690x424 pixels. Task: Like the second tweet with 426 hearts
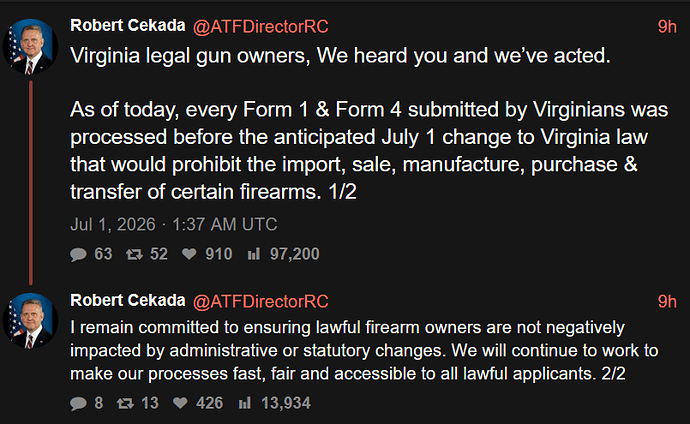pyautogui.click(x=180, y=402)
